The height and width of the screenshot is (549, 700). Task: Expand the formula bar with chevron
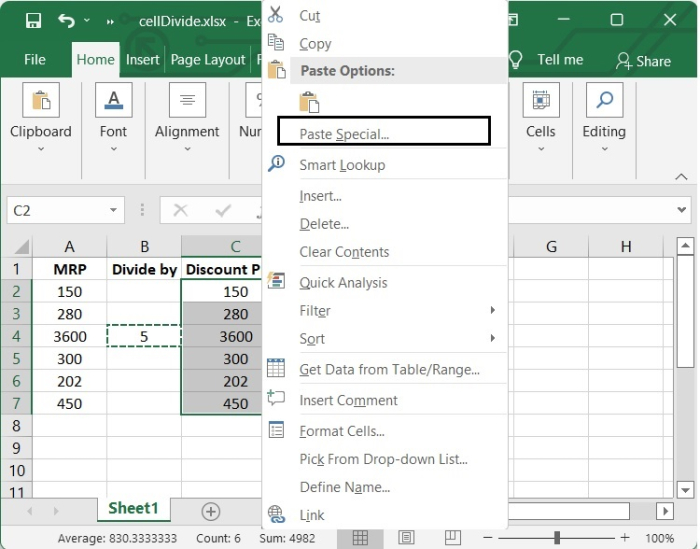[682, 211]
